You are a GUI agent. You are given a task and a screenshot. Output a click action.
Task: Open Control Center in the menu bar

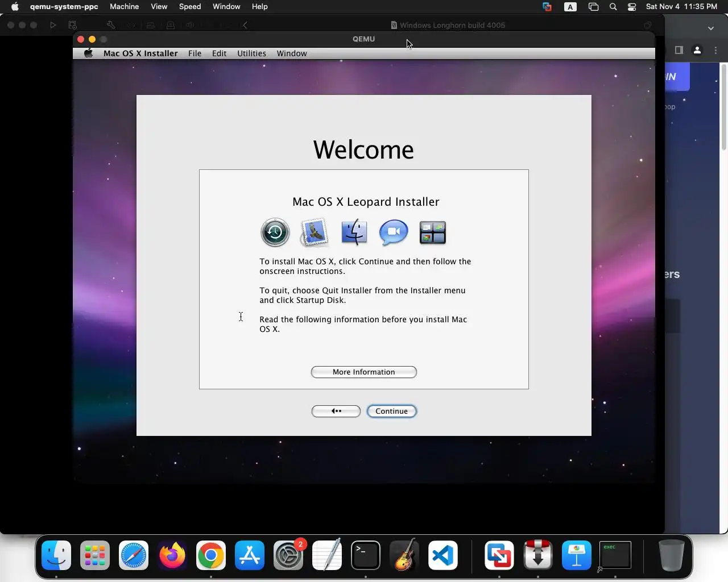point(632,7)
